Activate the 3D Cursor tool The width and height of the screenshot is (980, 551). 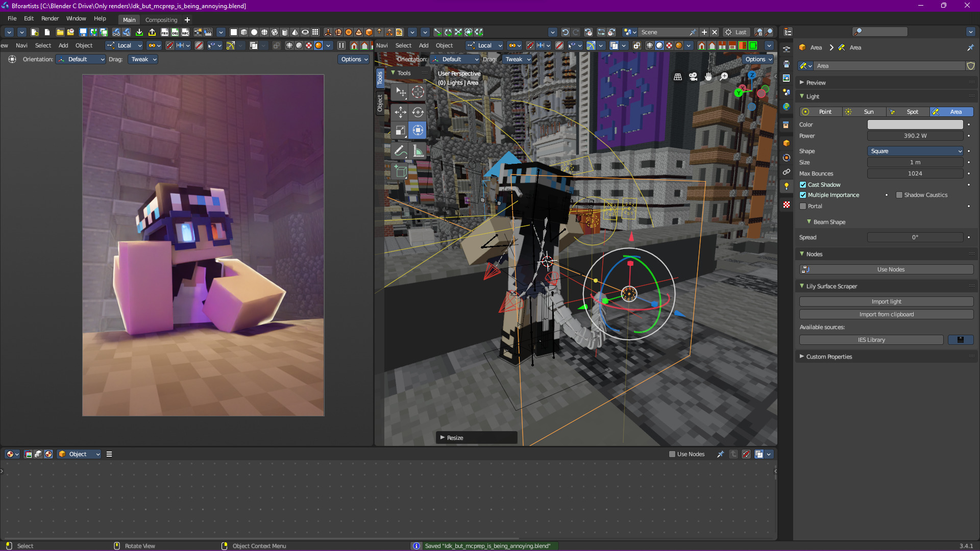coord(418,92)
